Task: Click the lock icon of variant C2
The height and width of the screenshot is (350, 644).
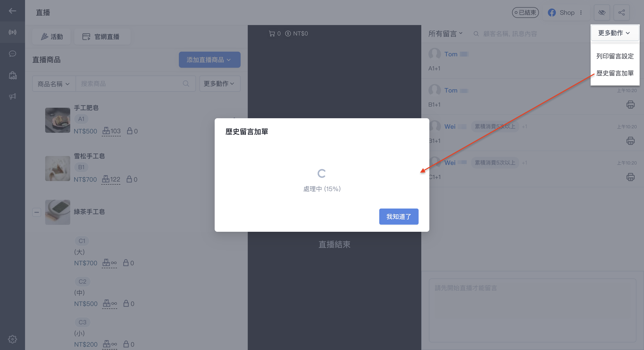Action: coord(126,303)
